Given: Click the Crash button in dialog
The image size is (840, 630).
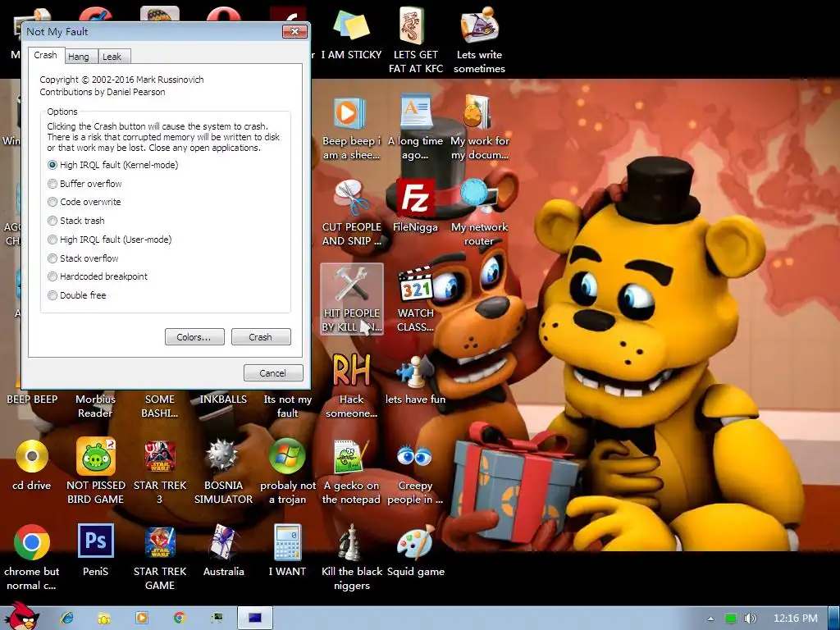Looking at the screenshot, I should 261,337.
